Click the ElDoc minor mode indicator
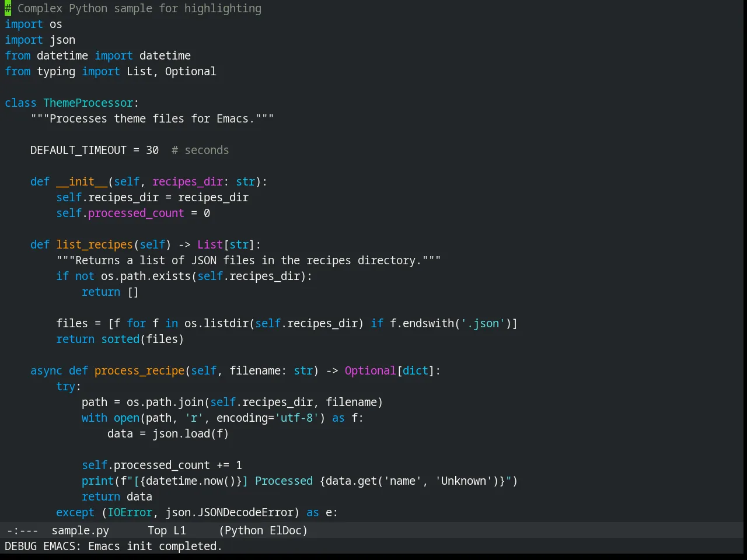Viewport: 747px width, 560px height. [x=285, y=530]
